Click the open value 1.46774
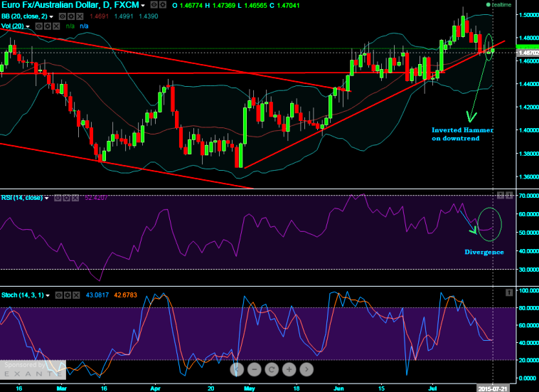539x392 pixels. [x=191, y=6]
